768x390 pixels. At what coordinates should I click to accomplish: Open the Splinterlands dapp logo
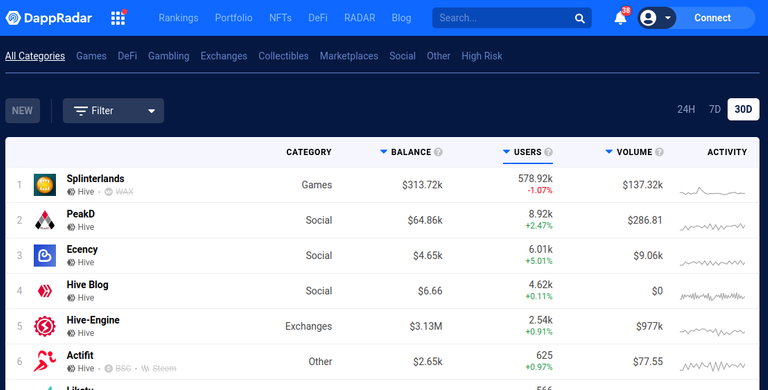[45, 185]
